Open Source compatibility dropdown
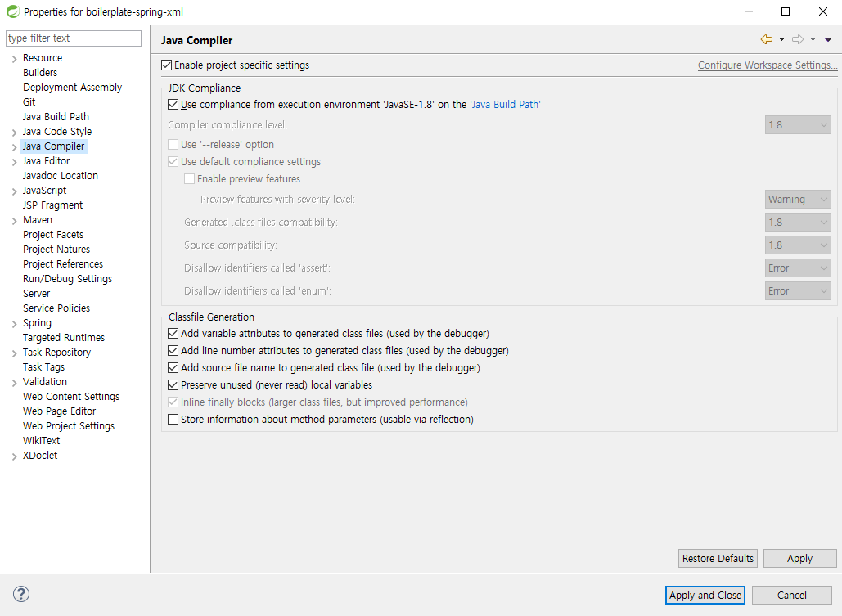This screenshot has width=842, height=616. coord(798,245)
